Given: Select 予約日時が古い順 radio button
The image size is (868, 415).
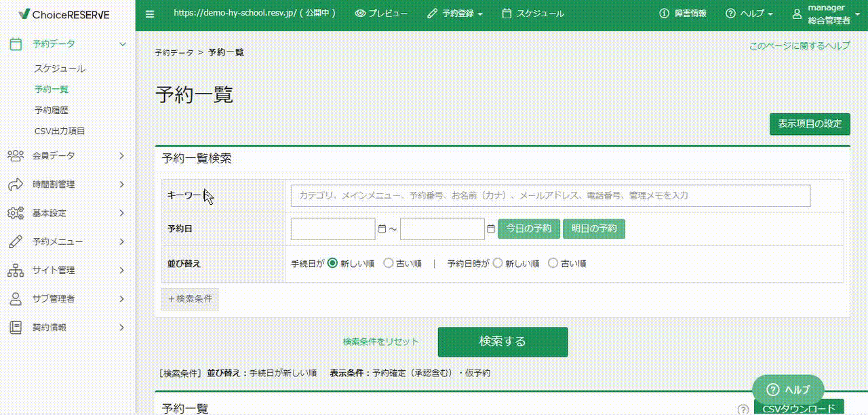Looking at the screenshot, I should click(x=553, y=263).
